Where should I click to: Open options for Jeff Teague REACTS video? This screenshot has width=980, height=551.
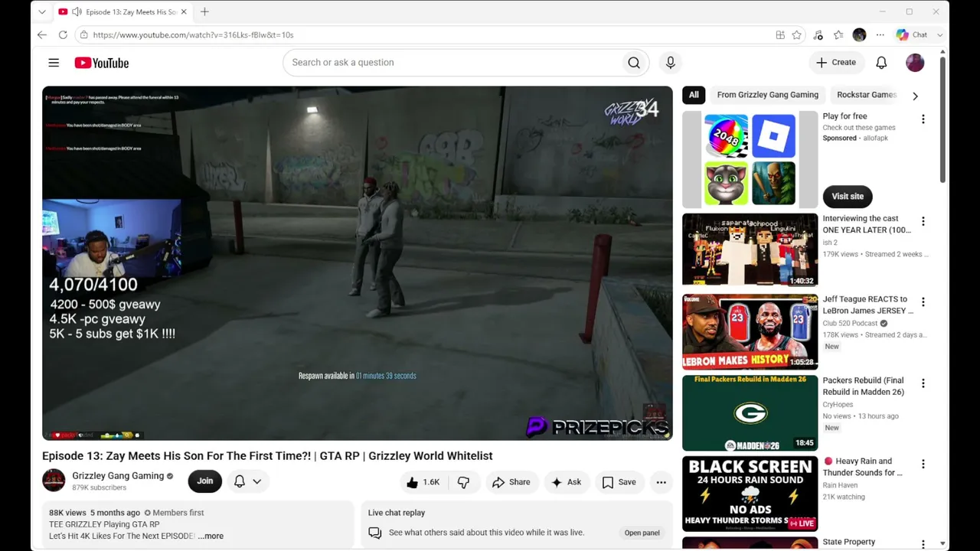pos(923,302)
